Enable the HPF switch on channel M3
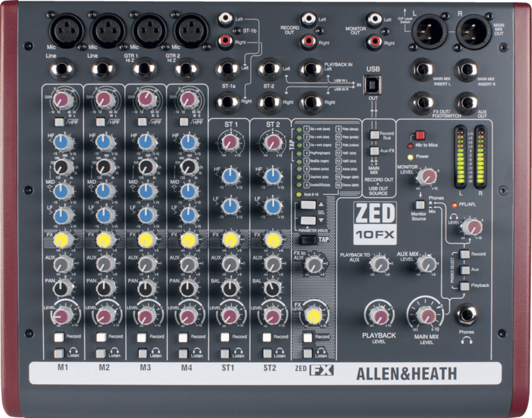Viewport: 532px width, 418px height. [140, 124]
